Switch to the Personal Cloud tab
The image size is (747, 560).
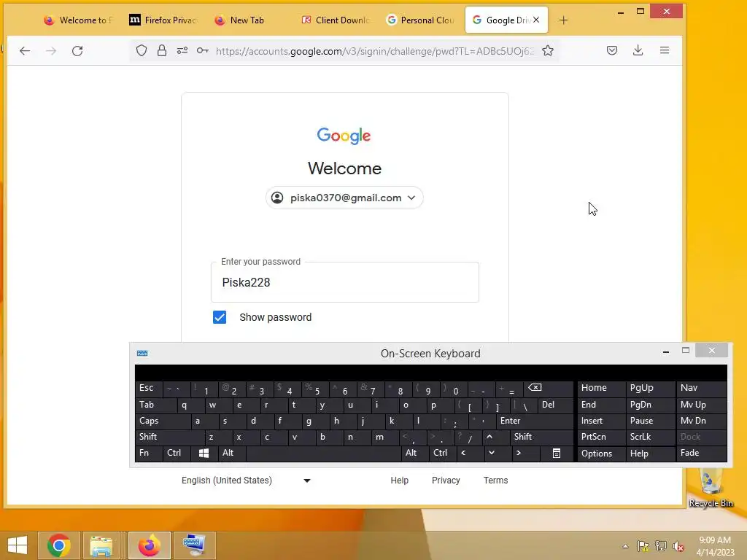coord(422,20)
